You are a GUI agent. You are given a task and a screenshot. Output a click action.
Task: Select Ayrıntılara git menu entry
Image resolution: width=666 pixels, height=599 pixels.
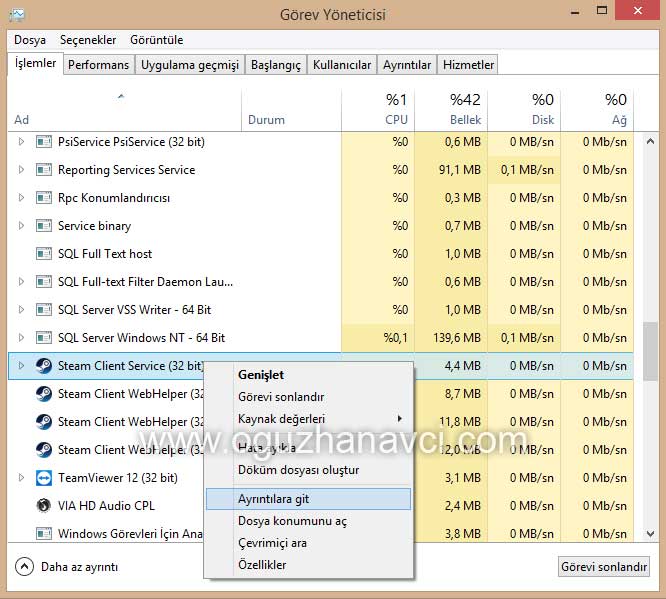[x=308, y=499]
